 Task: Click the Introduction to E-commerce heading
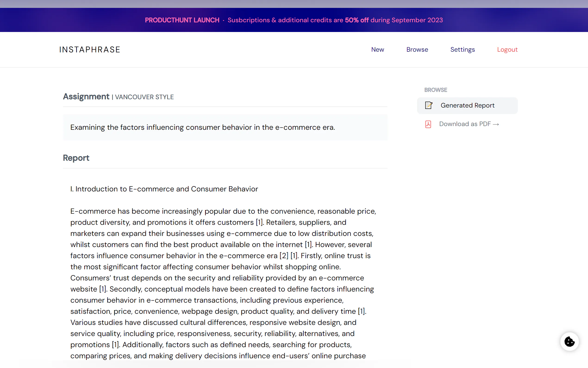click(164, 189)
